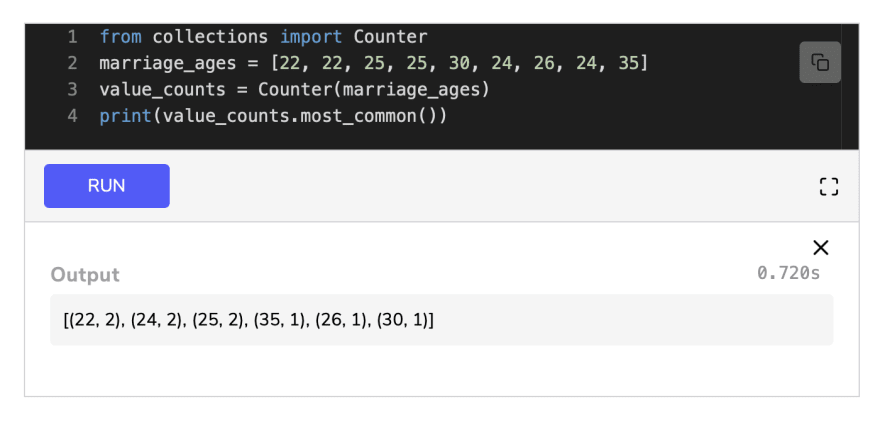The image size is (880, 421).
Task: Click line number 1 in the gutter
Action: point(72,37)
